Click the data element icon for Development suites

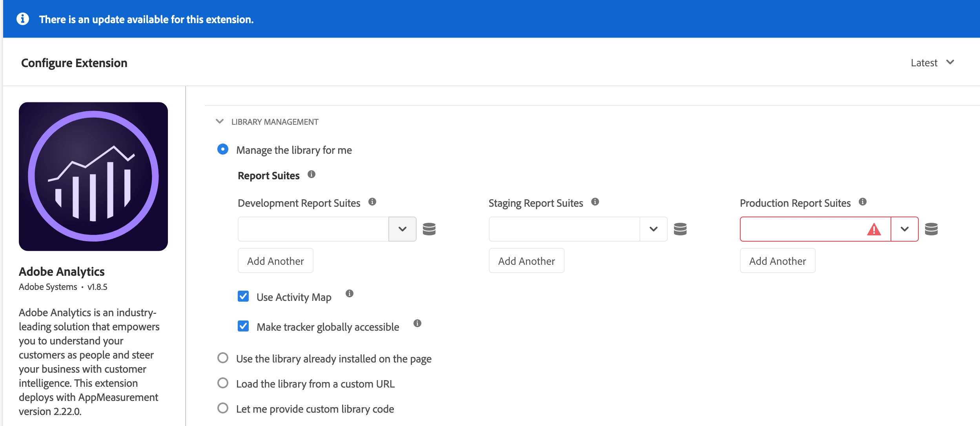click(429, 229)
